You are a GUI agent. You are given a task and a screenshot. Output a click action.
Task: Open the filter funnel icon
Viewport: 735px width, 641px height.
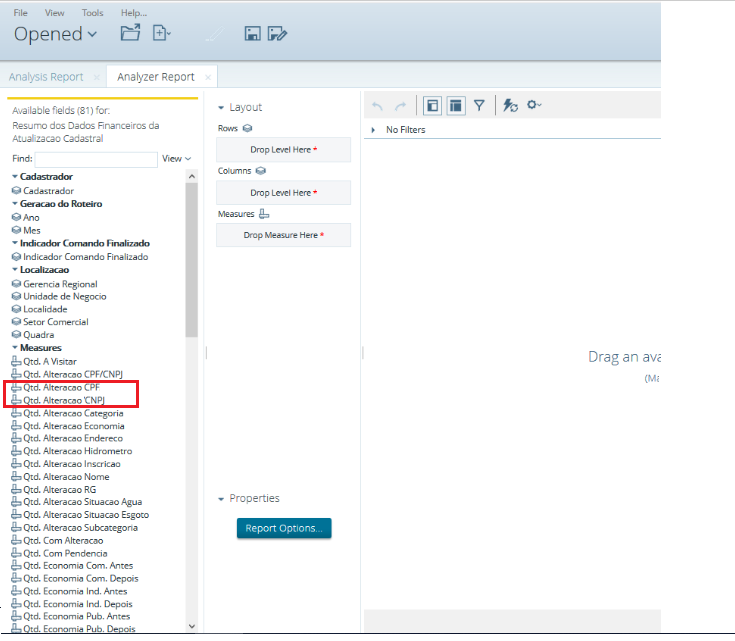[x=479, y=105]
